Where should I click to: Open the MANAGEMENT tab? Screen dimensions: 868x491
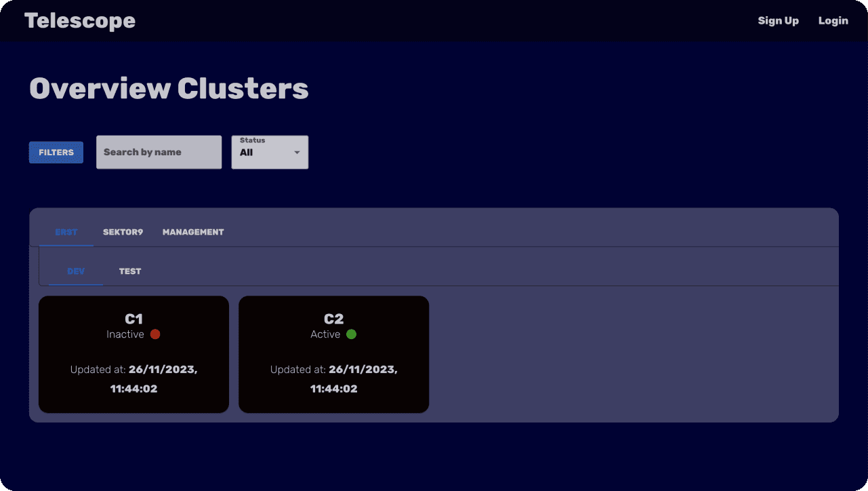point(193,232)
